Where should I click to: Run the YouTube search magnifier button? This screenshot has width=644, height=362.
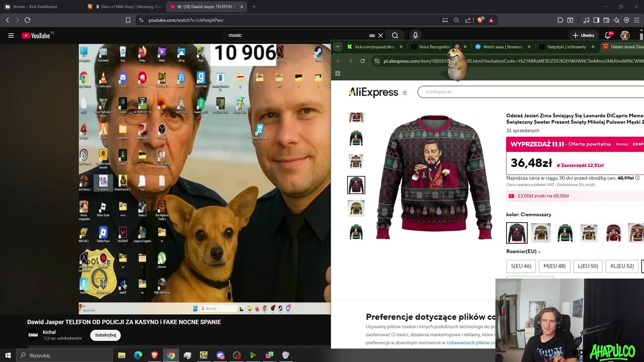click(x=395, y=35)
